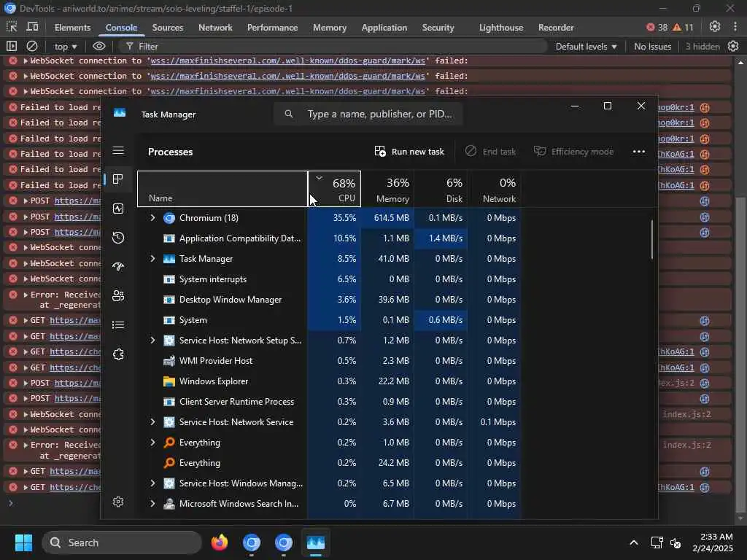Select WMI Provider Host process row
This screenshot has height=560, width=747.
[329, 360]
